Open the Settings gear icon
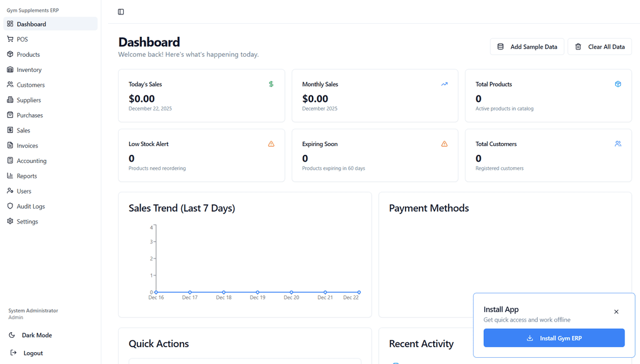This screenshot has height=364, width=640. pos(10,222)
